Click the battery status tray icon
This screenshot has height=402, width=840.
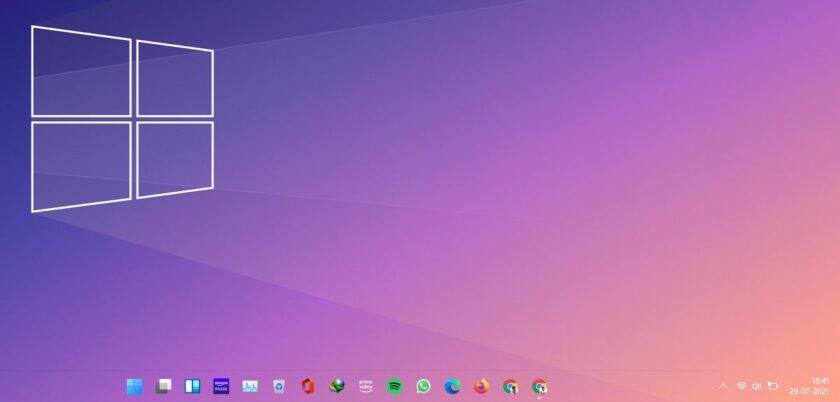(773, 386)
